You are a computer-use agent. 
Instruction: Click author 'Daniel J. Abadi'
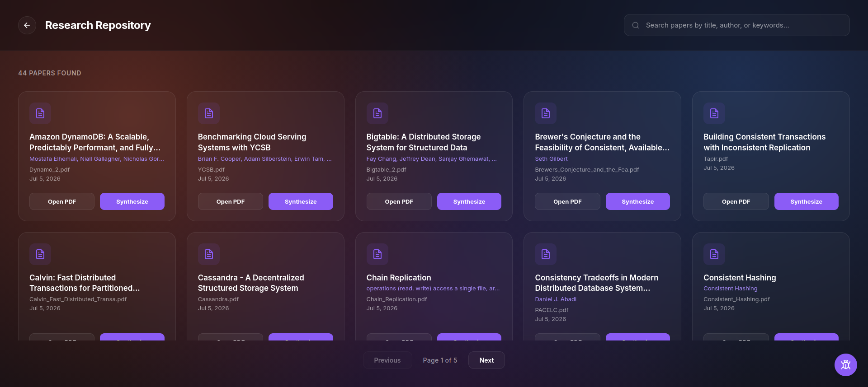[x=556, y=299]
